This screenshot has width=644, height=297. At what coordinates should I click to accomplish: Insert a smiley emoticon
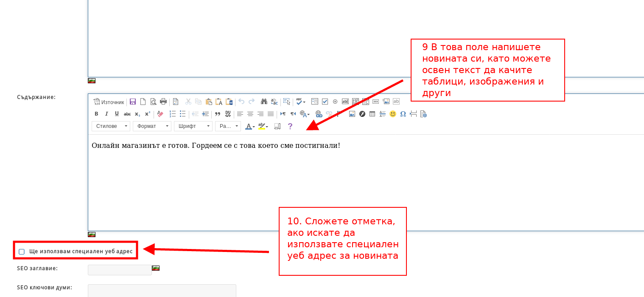[x=393, y=114]
